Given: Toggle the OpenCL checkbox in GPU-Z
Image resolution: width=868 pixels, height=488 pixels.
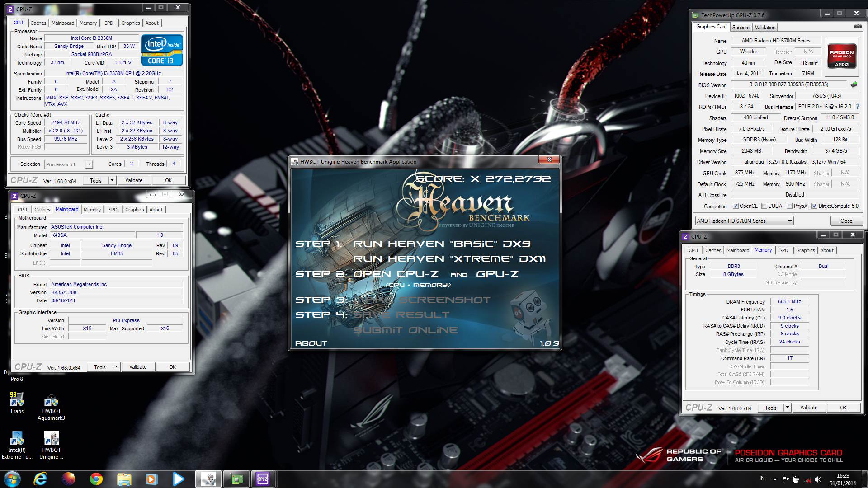Looking at the screenshot, I should tap(736, 206).
